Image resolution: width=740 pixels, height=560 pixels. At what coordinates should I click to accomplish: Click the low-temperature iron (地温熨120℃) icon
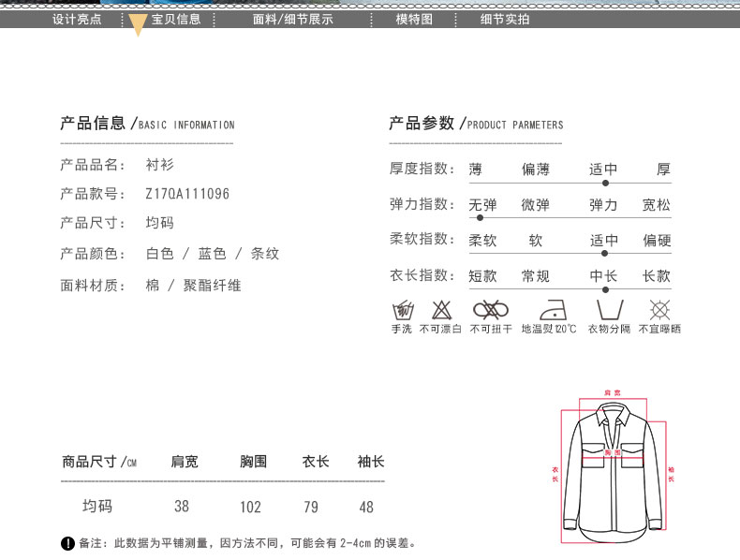pyautogui.click(x=549, y=310)
